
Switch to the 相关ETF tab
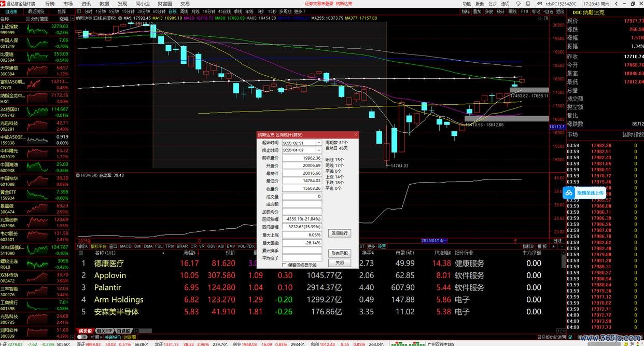pyautogui.click(x=104, y=330)
